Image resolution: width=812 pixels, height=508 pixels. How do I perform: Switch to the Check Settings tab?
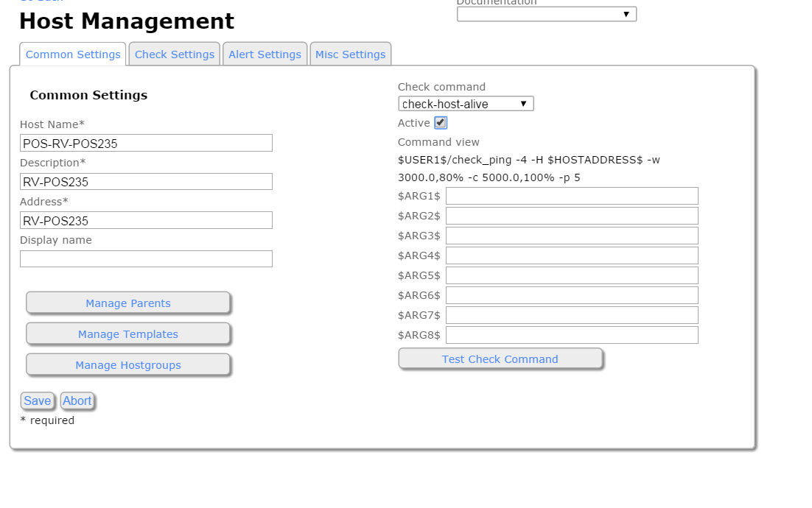(x=175, y=54)
